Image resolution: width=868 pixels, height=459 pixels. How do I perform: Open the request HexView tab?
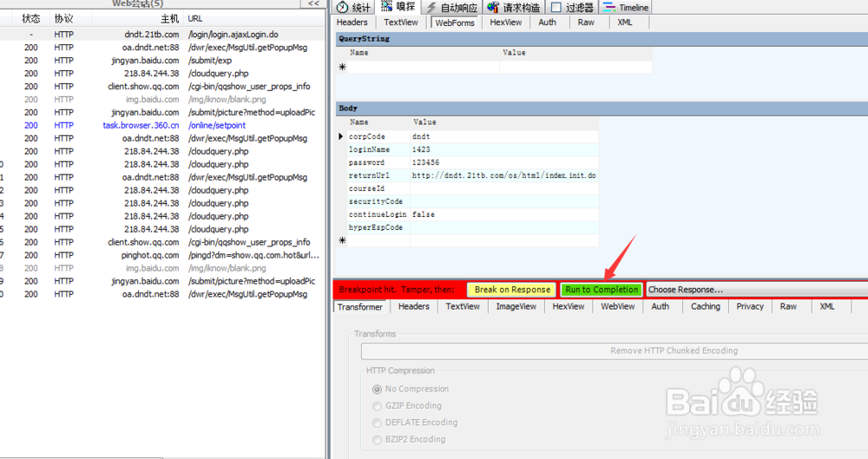tap(505, 23)
